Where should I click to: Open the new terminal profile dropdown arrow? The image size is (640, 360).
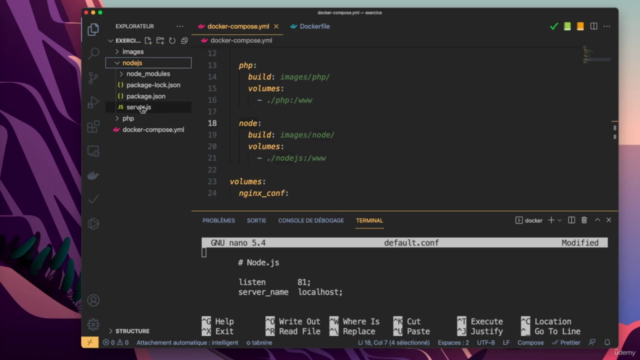(560, 220)
